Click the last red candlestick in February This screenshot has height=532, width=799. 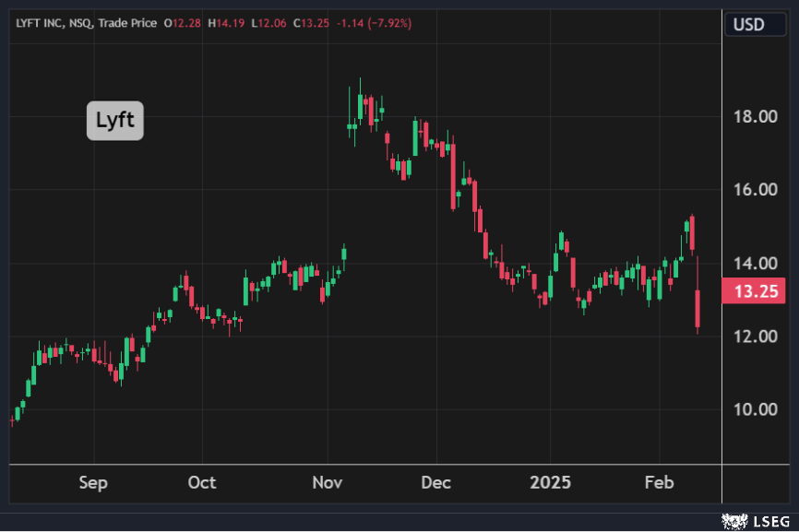point(698,308)
